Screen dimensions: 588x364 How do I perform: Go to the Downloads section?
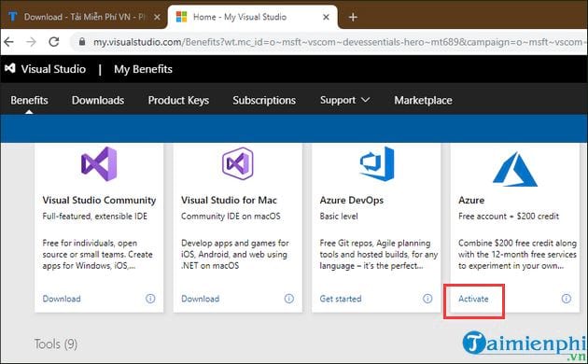pyautogui.click(x=98, y=101)
